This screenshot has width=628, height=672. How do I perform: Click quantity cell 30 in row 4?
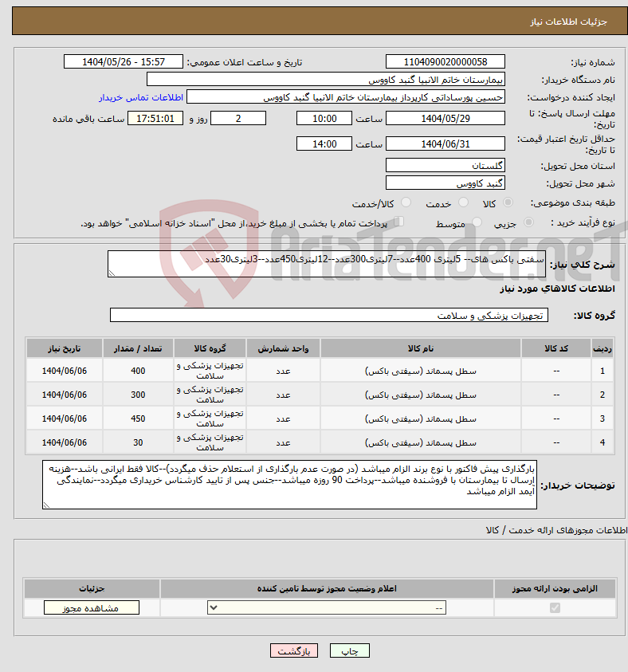coord(138,442)
